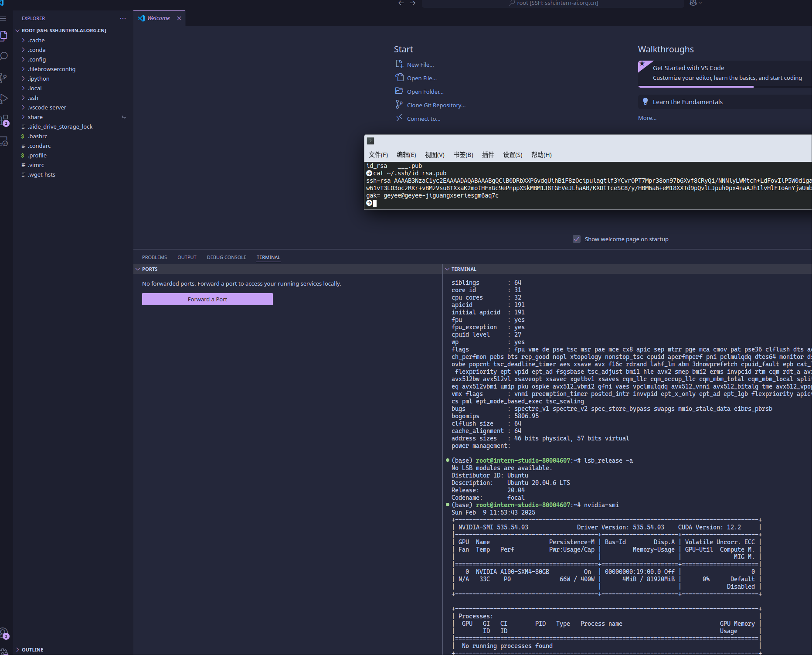The image size is (812, 655).
Task: Switch to the OUTPUT tab
Action: (187, 257)
